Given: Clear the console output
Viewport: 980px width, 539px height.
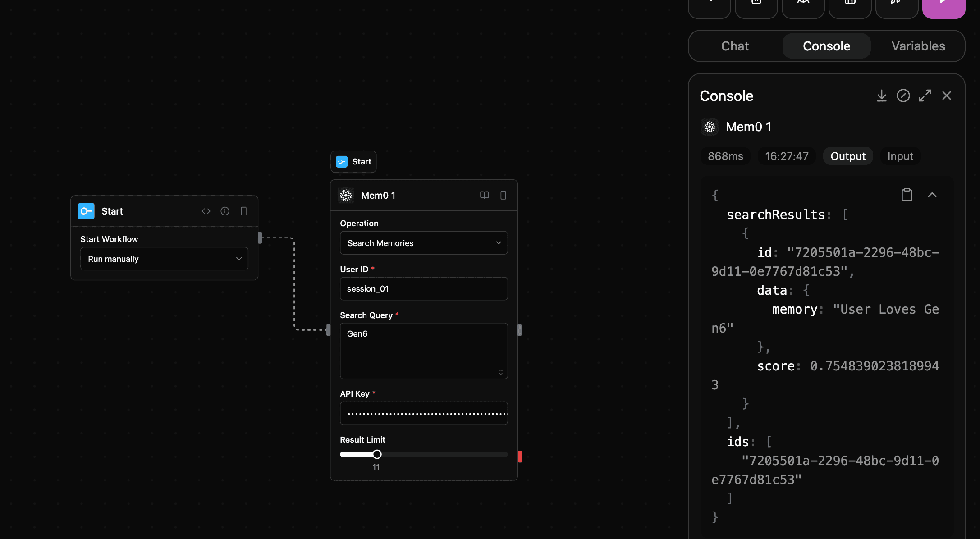Looking at the screenshot, I should (x=903, y=96).
